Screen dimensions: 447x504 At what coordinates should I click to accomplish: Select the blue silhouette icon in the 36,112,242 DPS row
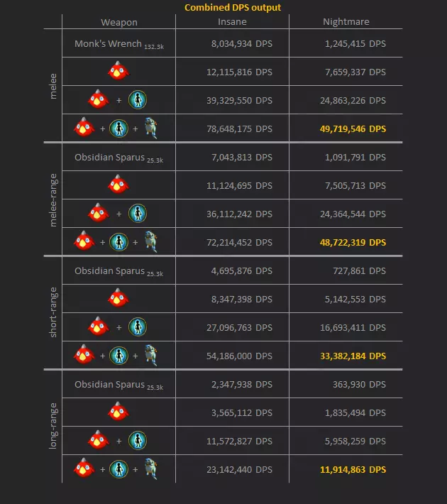[138, 213]
